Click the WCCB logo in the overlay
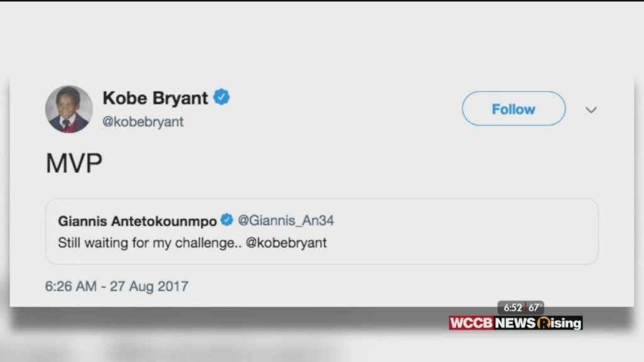The width and height of the screenshot is (644, 362). [x=472, y=323]
